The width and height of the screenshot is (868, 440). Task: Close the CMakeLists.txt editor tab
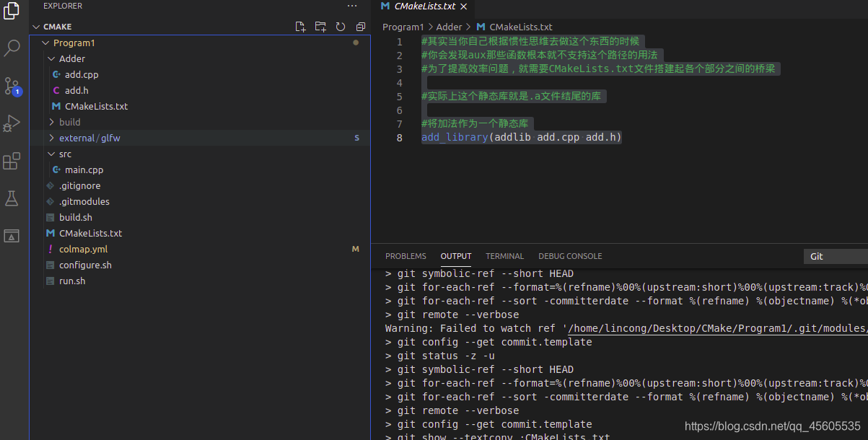coord(464,6)
